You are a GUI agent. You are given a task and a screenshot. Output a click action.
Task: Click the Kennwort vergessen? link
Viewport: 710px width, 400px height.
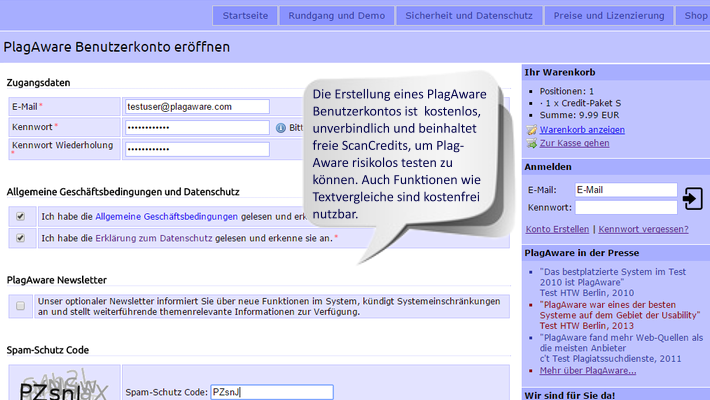pyautogui.click(x=643, y=229)
